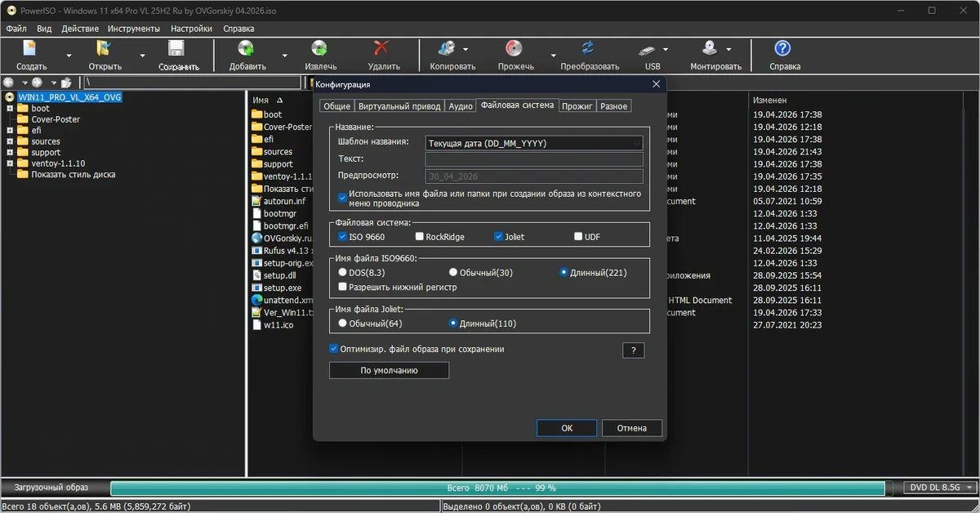
Task: Click the USB drive toolbar icon
Action: pyautogui.click(x=648, y=49)
